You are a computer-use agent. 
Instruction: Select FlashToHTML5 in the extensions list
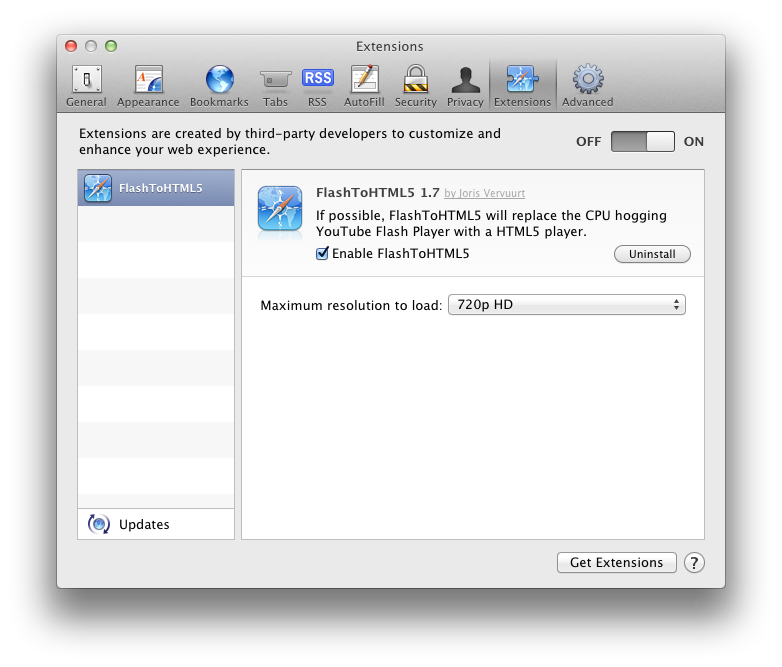click(x=156, y=188)
